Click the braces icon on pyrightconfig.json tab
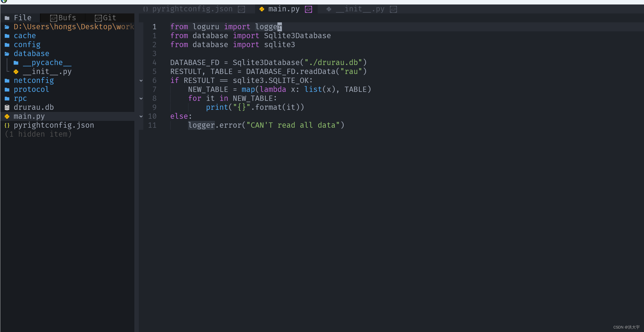This screenshot has height=332, width=644. tap(145, 9)
